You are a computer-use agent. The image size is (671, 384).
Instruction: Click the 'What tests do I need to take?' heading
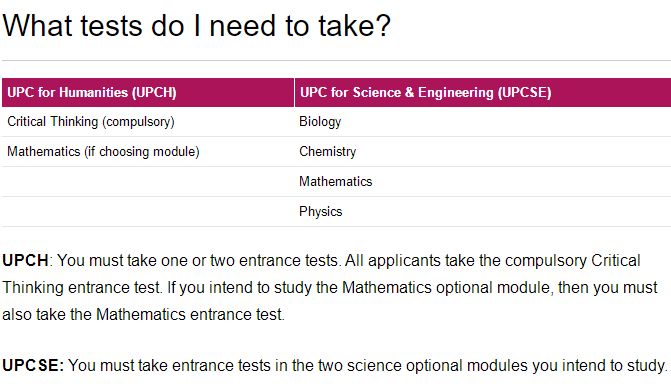(196, 26)
